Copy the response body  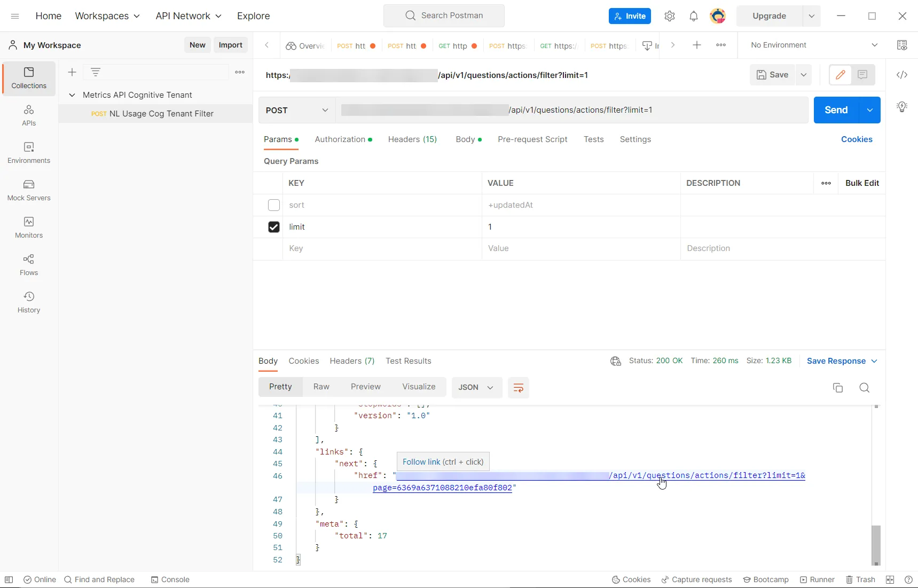(837, 388)
